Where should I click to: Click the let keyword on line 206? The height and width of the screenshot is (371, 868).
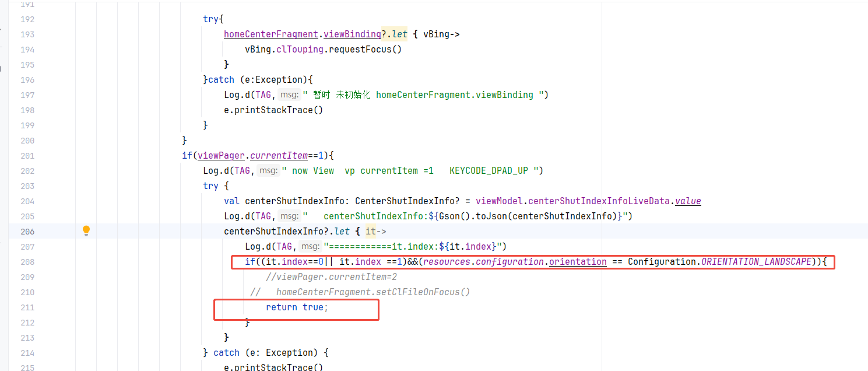(342, 232)
